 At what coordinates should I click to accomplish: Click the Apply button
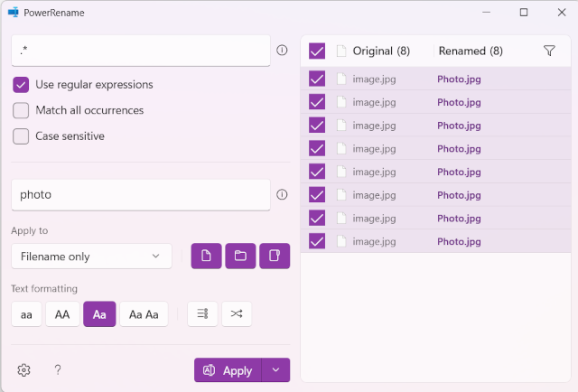click(x=228, y=370)
